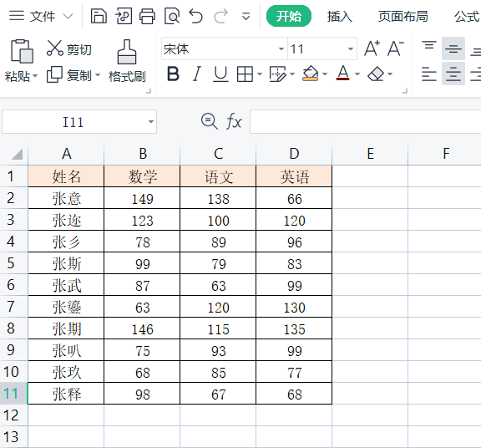Viewport: 481px width, 448px height.
Task: Open quick access toolbar customize dropdown
Action: pyautogui.click(x=246, y=16)
